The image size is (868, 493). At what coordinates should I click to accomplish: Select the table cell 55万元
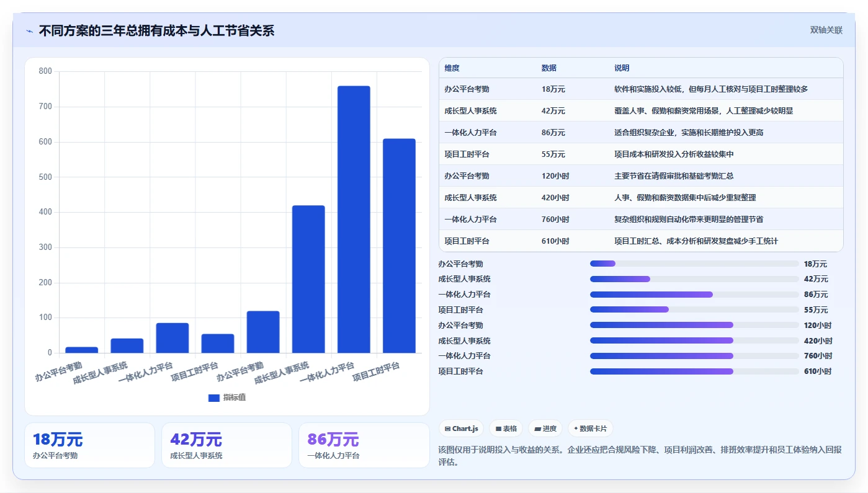(x=553, y=154)
